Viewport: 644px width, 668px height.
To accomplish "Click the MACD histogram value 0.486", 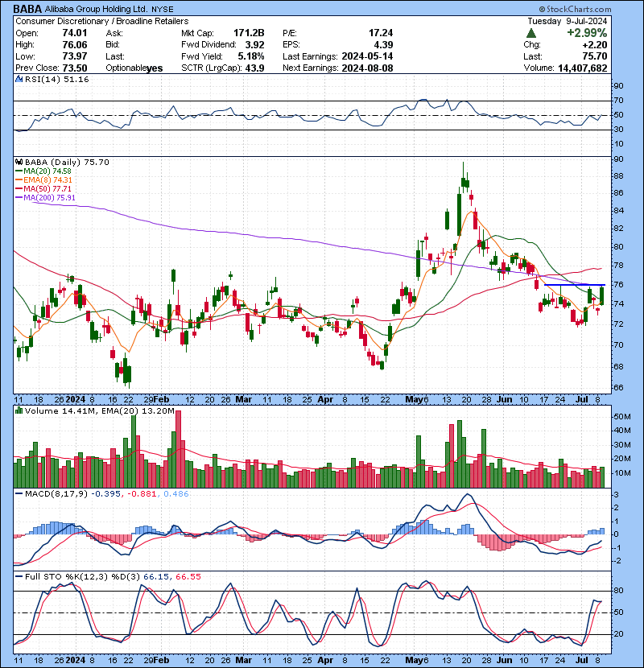I will click(175, 494).
